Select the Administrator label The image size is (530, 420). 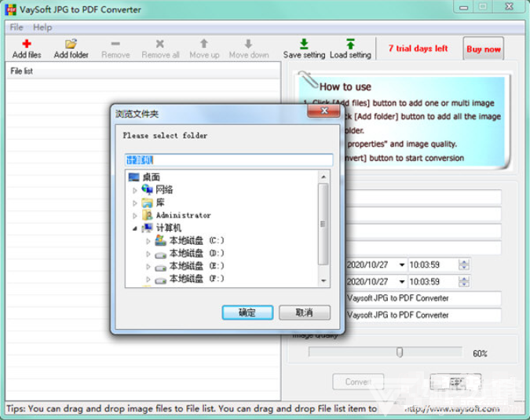pyautogui.click(x=183, y=215)
